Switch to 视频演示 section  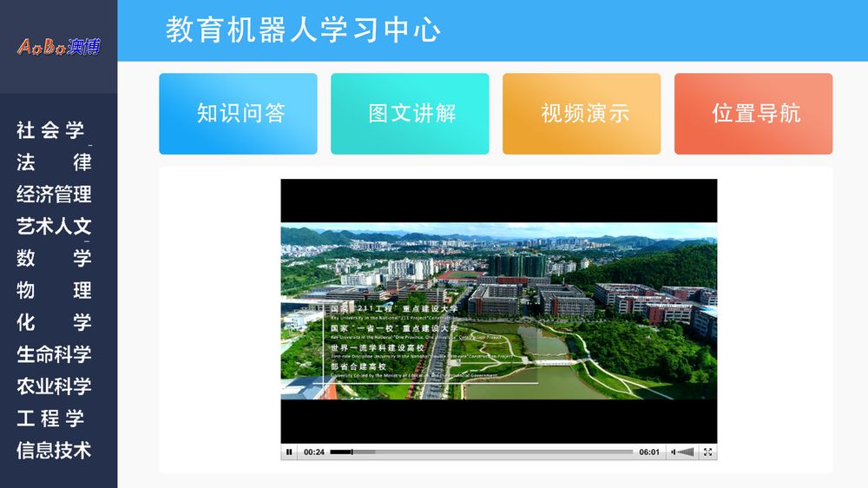coord(582,114)
